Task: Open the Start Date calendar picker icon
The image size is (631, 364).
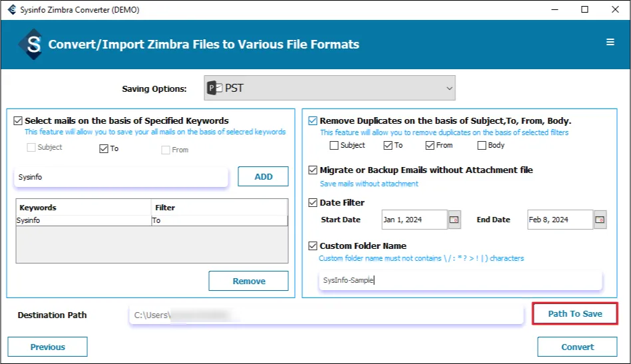Action: click(455, 220)
